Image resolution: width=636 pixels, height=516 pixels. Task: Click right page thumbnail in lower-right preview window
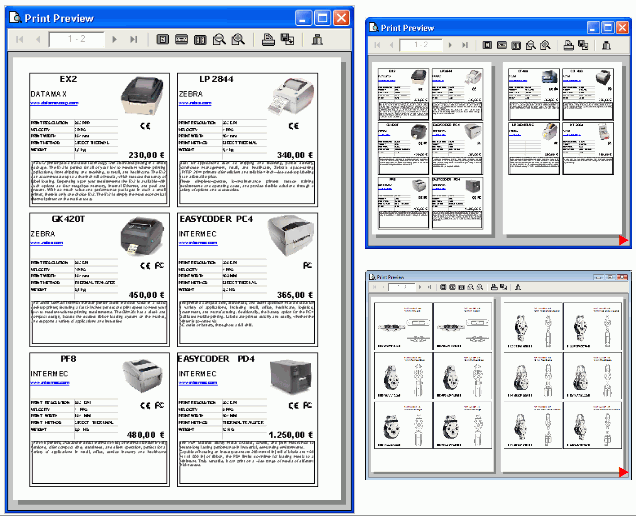tap(562, 385)
